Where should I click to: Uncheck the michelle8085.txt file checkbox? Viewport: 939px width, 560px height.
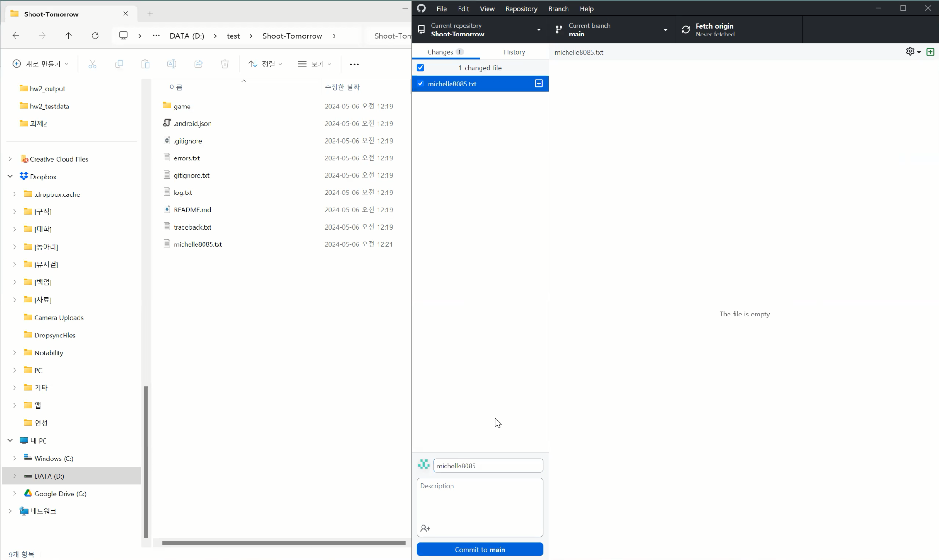[x=421, y=84]
